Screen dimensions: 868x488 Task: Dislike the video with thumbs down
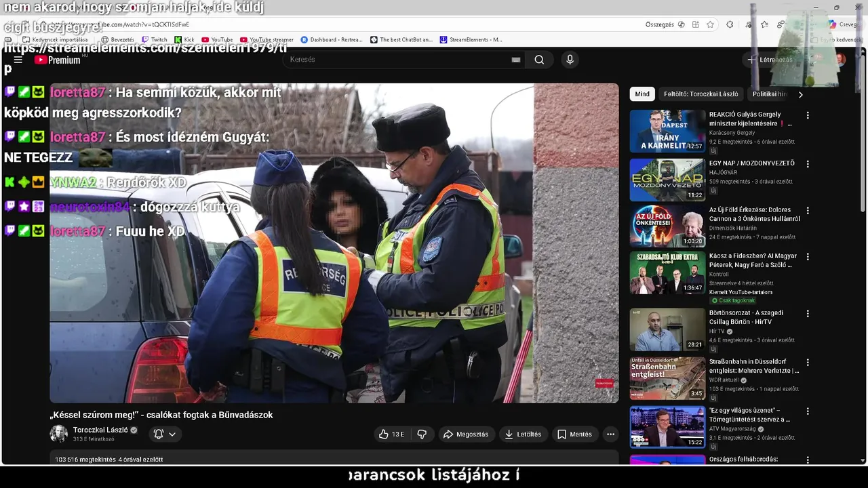[422, 434]
